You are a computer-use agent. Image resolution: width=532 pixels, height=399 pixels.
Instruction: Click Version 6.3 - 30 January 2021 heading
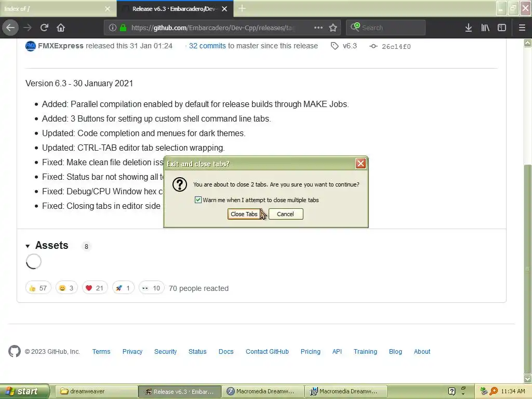pos(79,84)
